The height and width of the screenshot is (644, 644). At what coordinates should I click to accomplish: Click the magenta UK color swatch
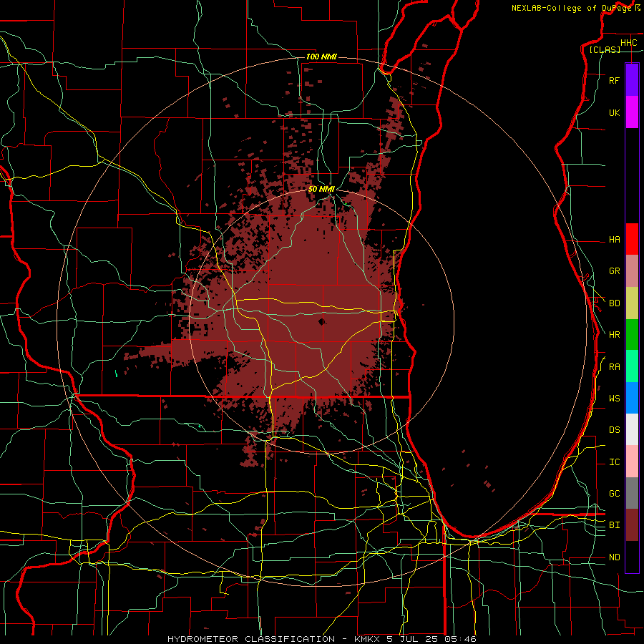[632, 112]
